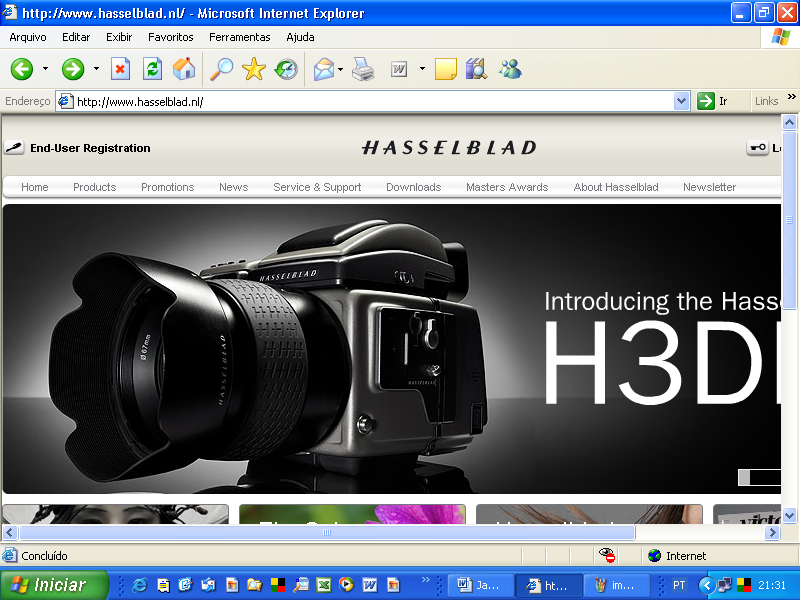Click the HASSELBLAD logo header

coord(449,148)
